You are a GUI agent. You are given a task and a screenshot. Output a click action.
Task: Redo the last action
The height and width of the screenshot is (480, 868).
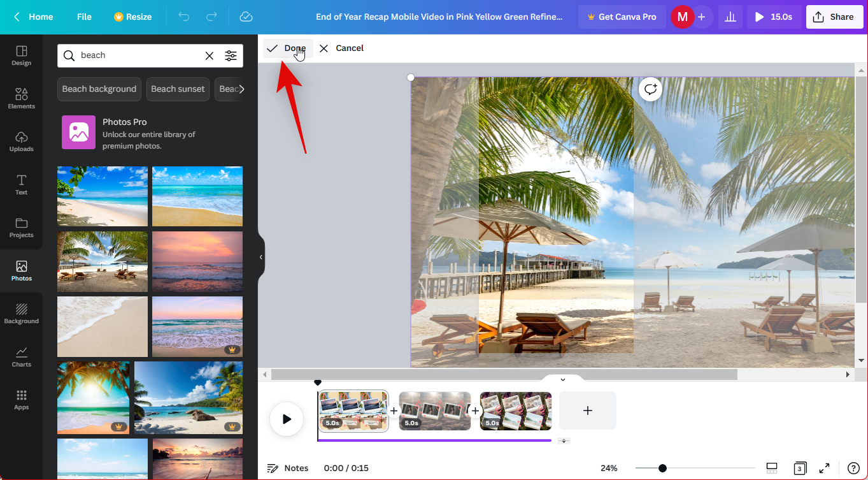point(212,17)
